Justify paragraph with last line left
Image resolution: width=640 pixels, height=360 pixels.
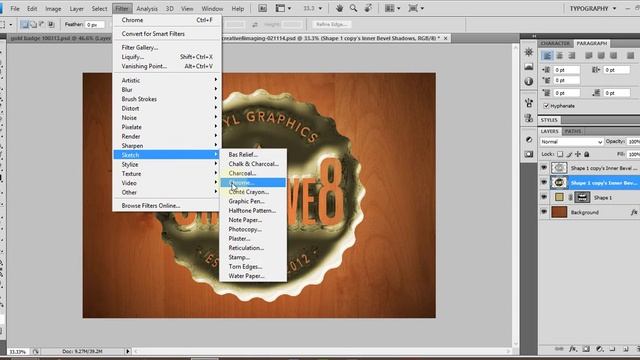click(x=589, y=56)
